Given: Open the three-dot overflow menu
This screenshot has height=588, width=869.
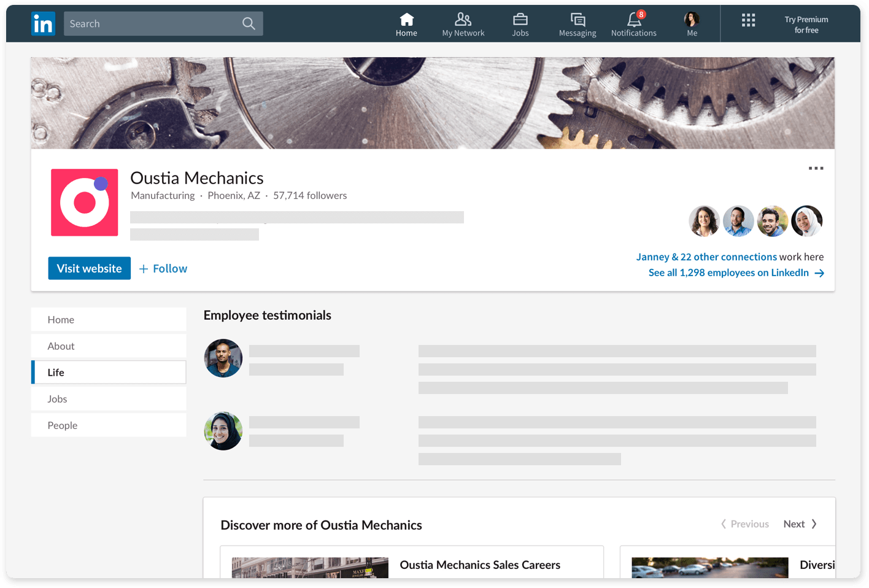Looking at the screenshot, I should [816, 168].
